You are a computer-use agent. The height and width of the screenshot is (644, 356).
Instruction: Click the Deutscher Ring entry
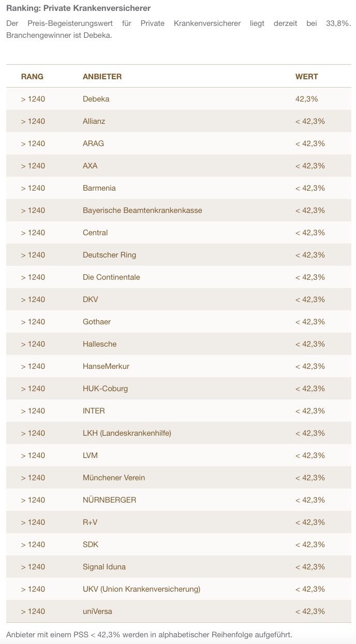[x=109, y=255]
